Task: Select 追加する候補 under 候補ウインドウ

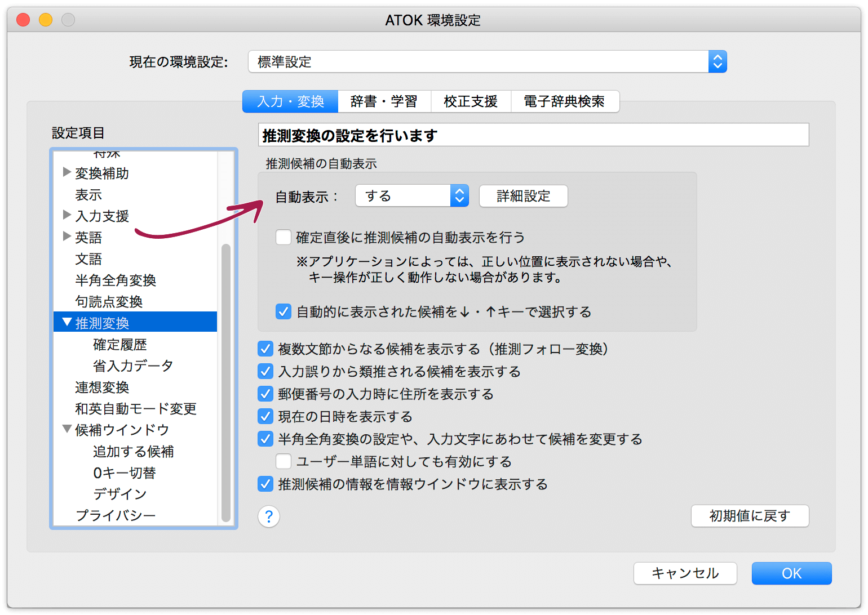Action: pos(134,452)
